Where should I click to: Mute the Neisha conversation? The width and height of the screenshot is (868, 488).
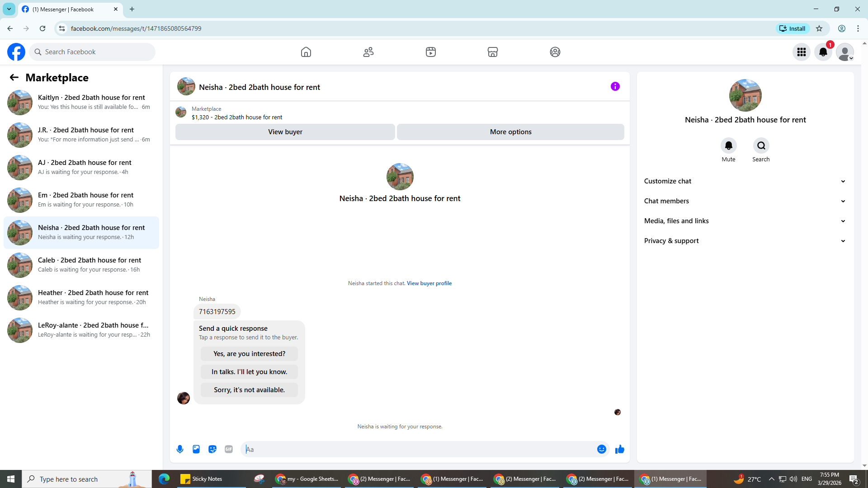728,145
